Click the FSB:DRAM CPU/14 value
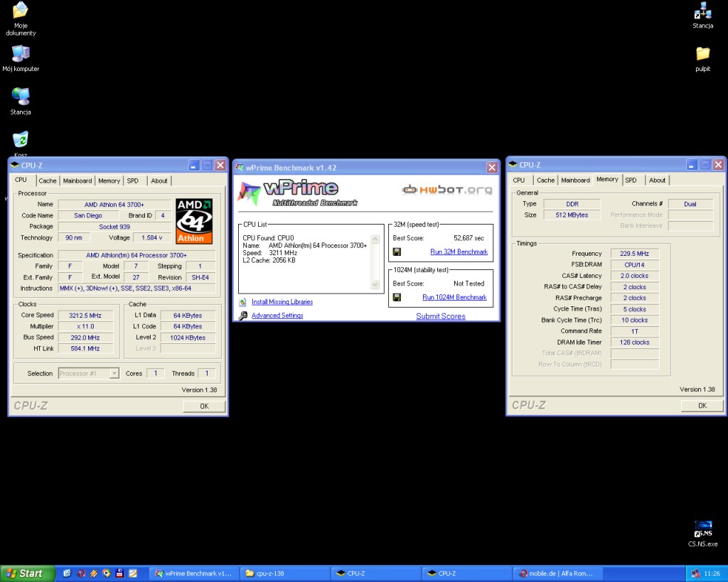The image size is (728, 582). coord(635,264)
